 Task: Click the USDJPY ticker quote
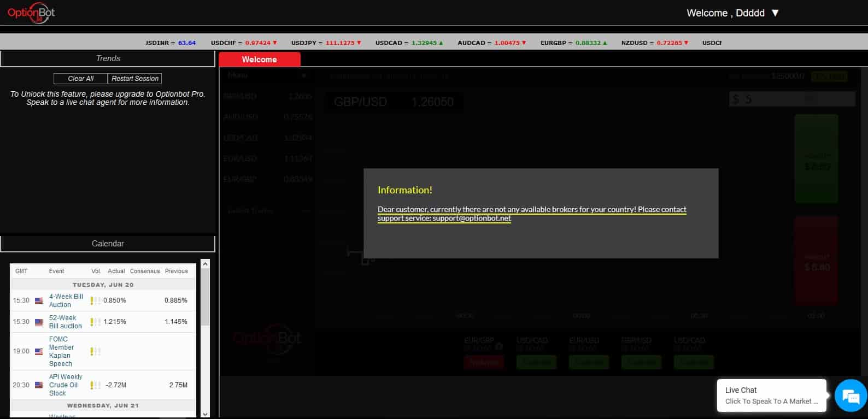[x=326, y=43]
